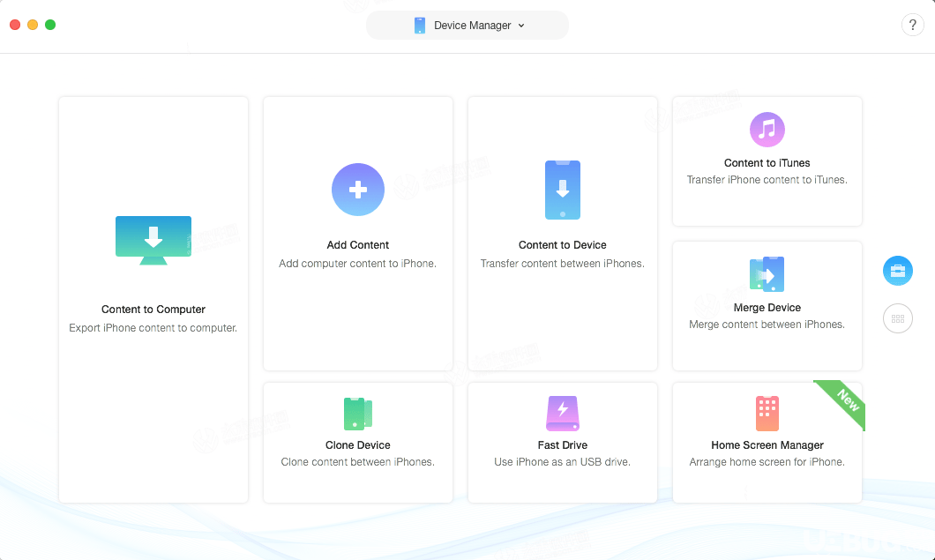Click the help question mark button
Image resolution: width=935 pixels, height=560 pixels.
pyautogui.click(x=912, y=25)
